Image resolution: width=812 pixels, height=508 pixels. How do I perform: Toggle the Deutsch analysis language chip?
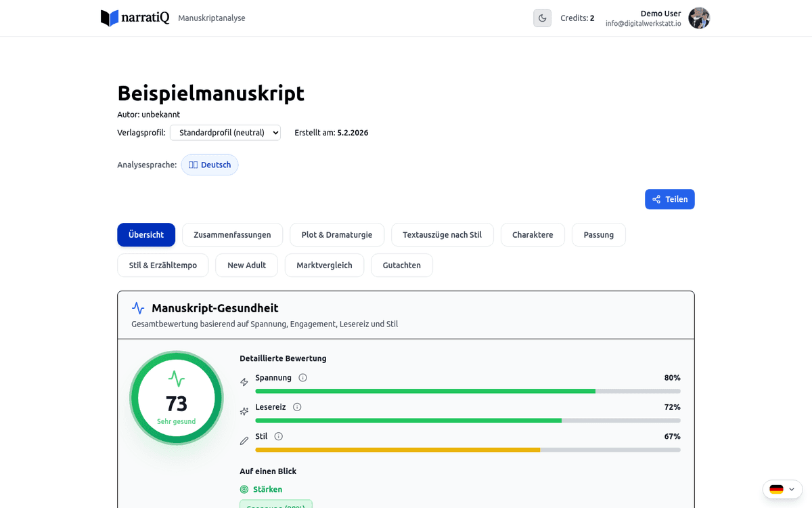coord(210,165)
